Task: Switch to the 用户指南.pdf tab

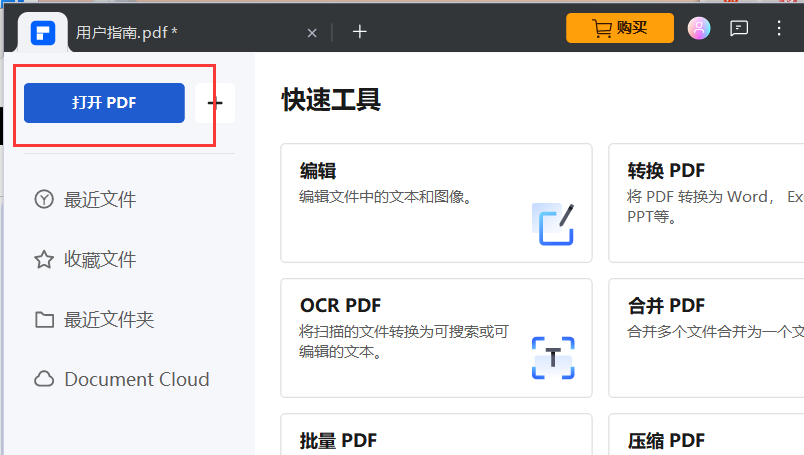Action: click(x=127, y=33)
